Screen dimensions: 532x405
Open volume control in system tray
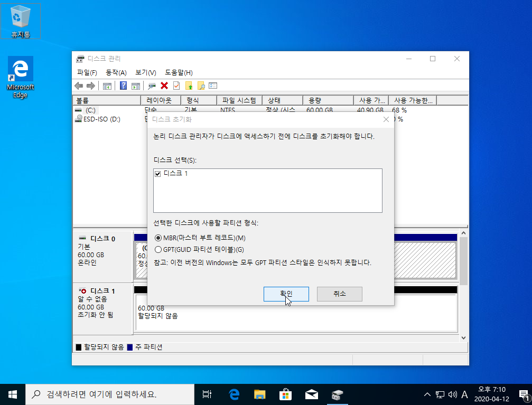[452, 394]
